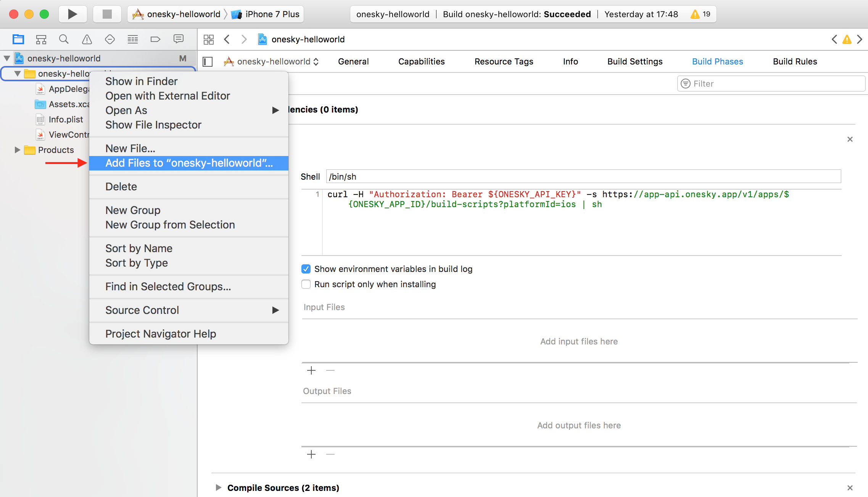Click the forward navigation arrow icon
Image resolution: width=868 pixels, height=497 pixels.
click(244, 39)
